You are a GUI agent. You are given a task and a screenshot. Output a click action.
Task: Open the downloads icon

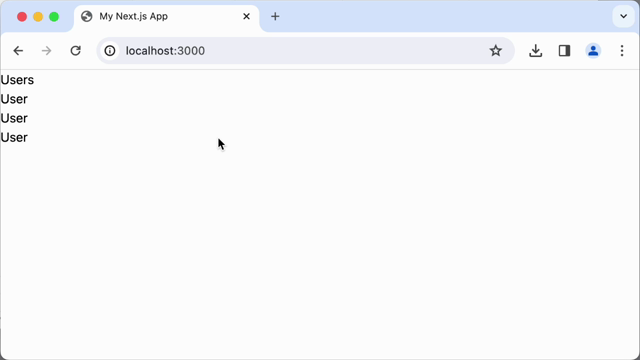pos(536,51)
